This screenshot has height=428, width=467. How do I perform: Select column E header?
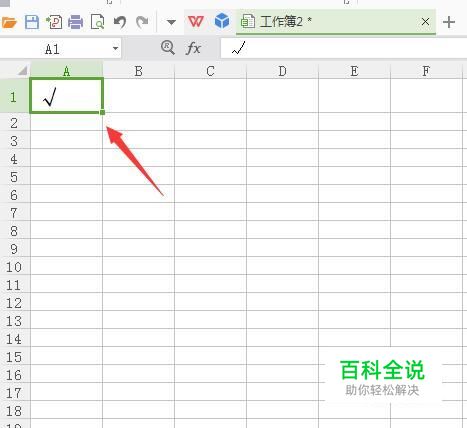pyautogui.click(x=354, y=71)
